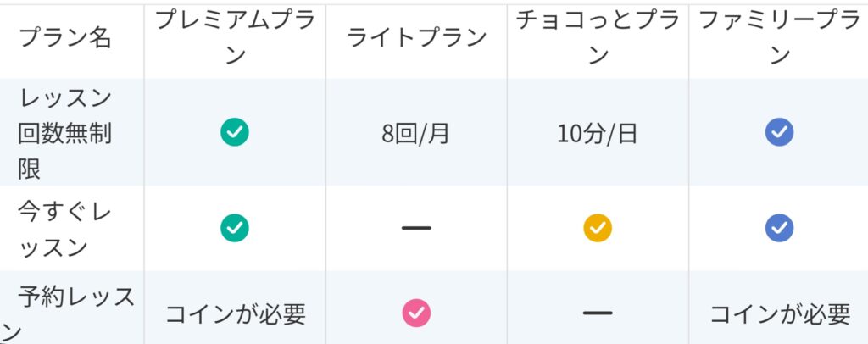868x344 pixels.
Task: Click コインが必要 under Family plan
Action: pyautogui.click(x=780, y=314)
